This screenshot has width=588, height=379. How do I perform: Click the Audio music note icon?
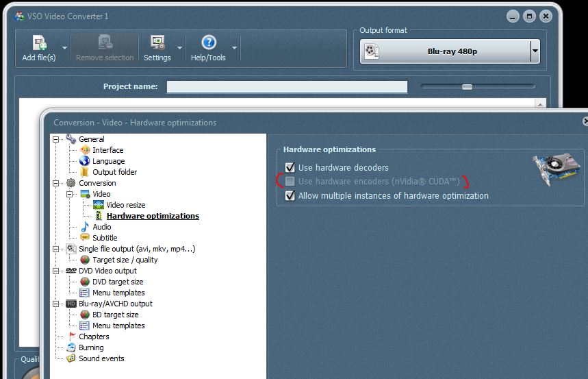click(85, 226)
